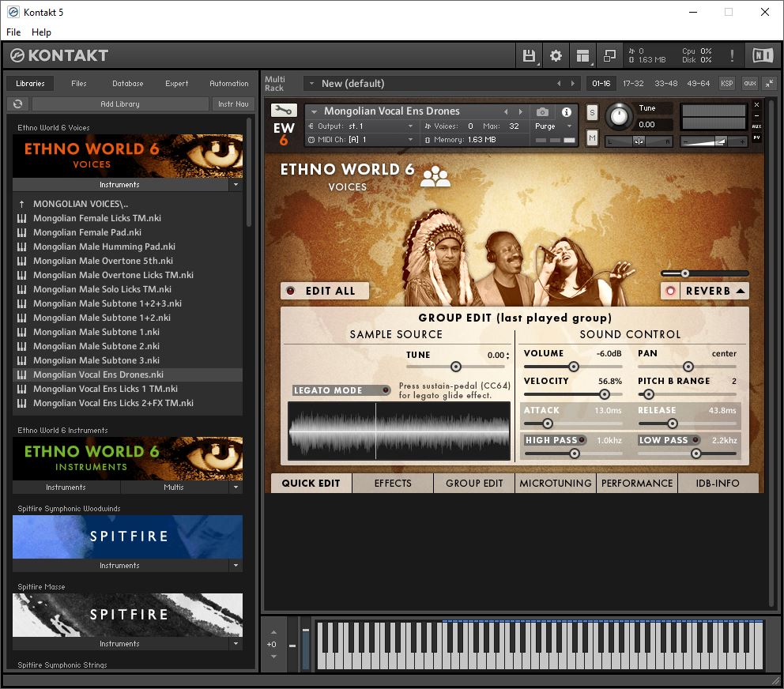
Task: Toggle the aux sends display
Action: 749,84
